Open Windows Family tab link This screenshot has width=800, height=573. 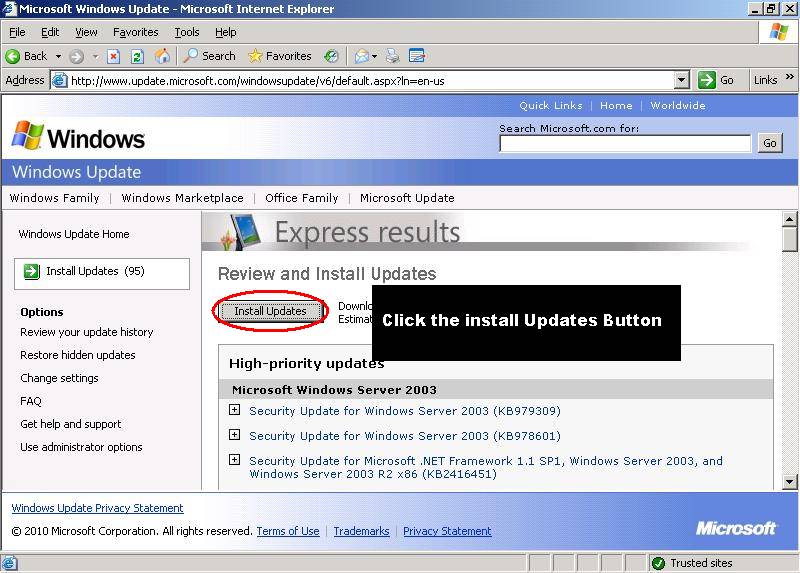(55, 198)
